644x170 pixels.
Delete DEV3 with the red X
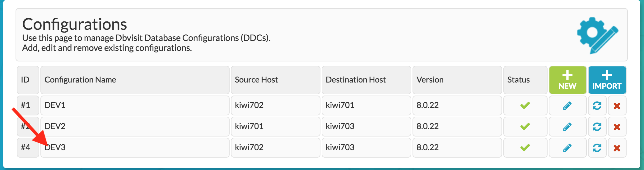click(x=617, y=148)
